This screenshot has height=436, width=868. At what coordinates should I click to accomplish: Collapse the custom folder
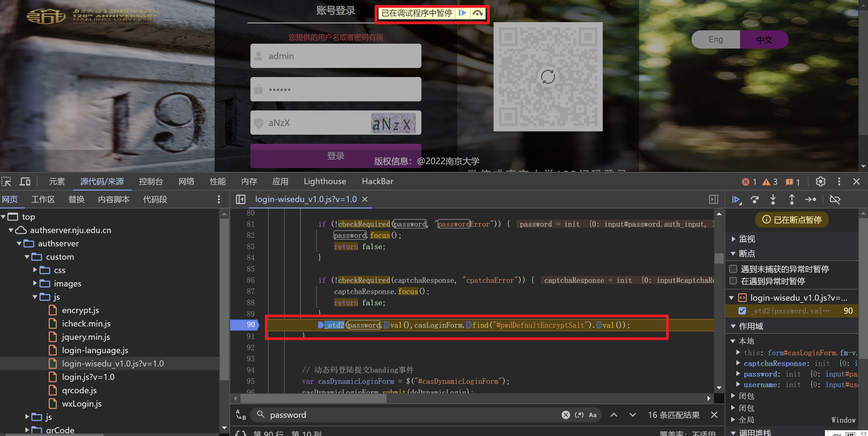27,257
